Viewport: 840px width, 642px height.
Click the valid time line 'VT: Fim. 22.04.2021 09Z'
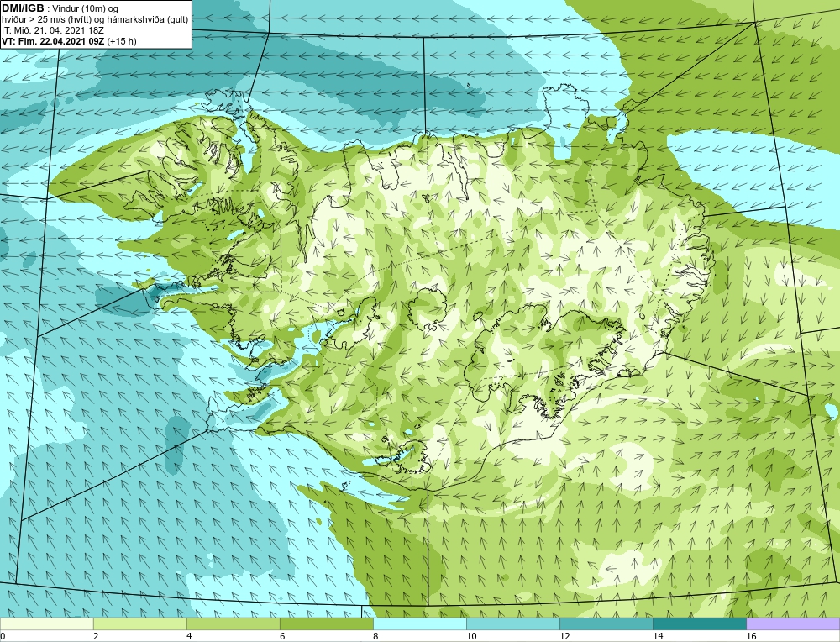point(54,41)
